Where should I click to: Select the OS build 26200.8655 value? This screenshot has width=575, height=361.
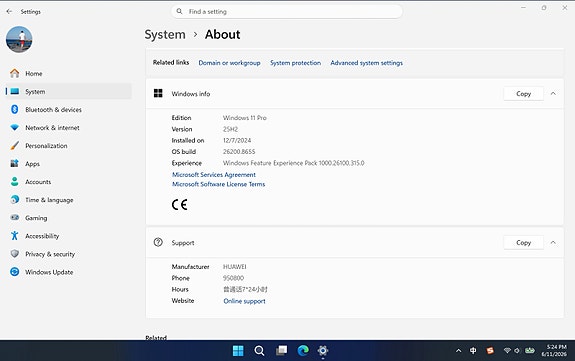(x=239, y=152)
